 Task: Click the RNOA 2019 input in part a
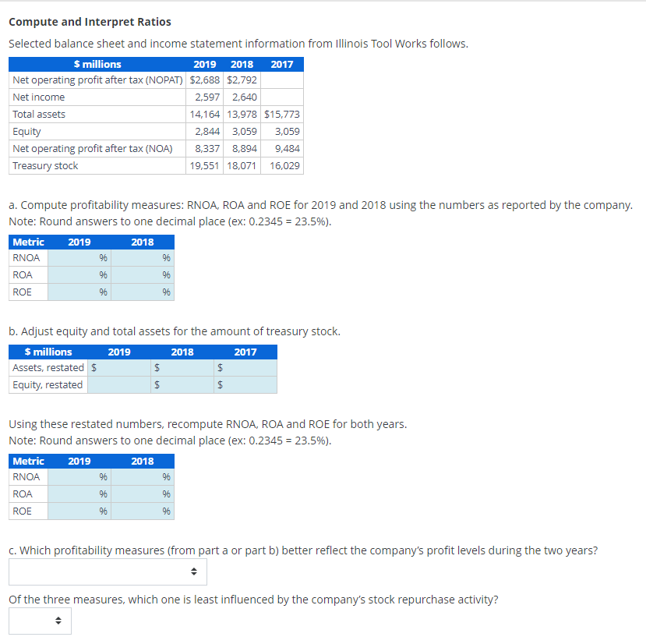coord(78,257)
